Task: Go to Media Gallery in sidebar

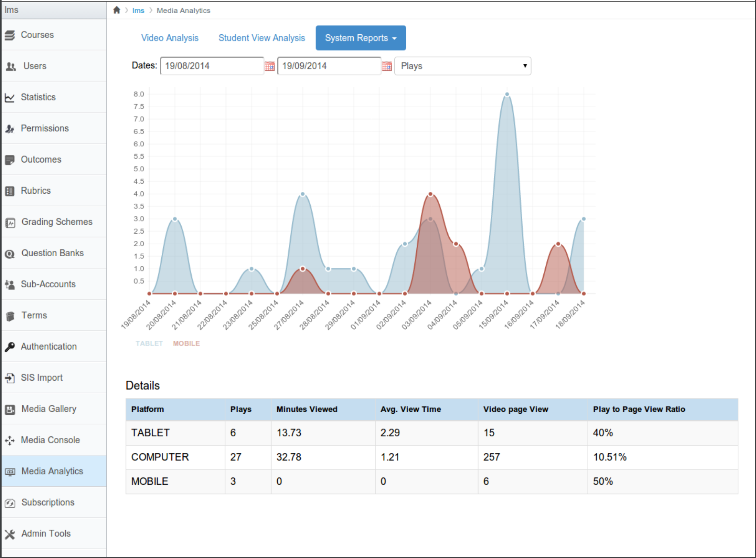Action: [x=49, y=409]
